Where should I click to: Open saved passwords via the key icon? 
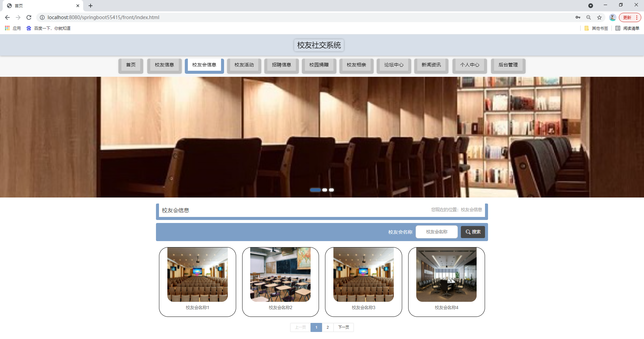tap(578, 17)
